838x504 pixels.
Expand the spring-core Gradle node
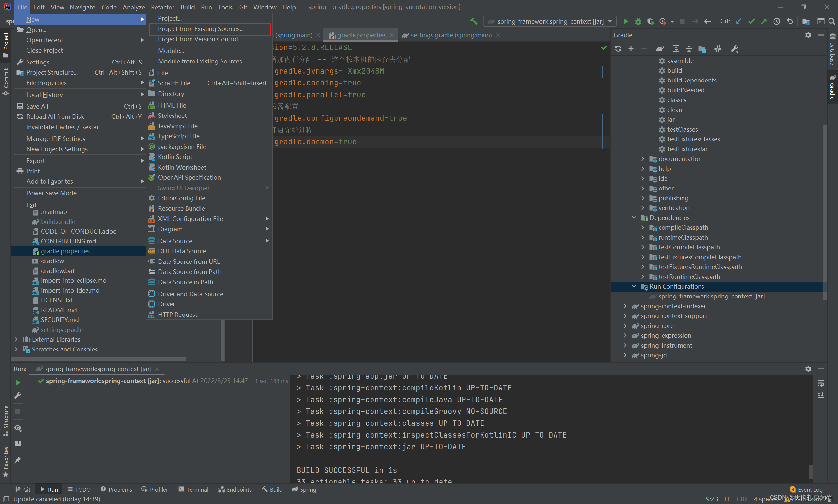point(625,326)
